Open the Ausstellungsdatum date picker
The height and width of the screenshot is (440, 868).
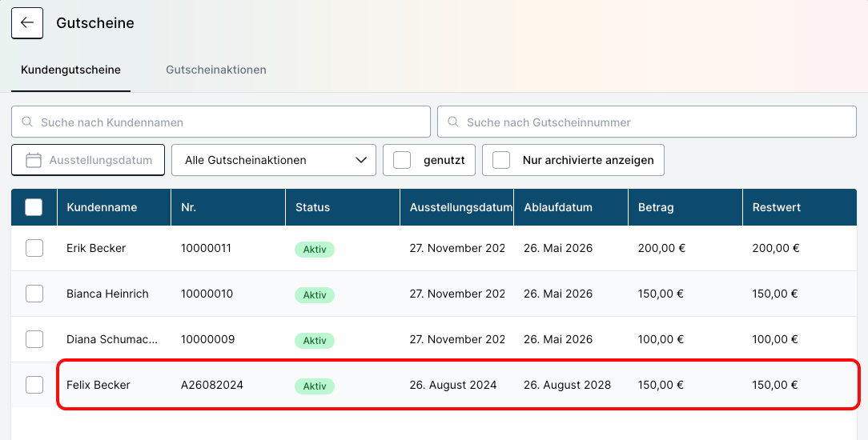pos(100,160)
